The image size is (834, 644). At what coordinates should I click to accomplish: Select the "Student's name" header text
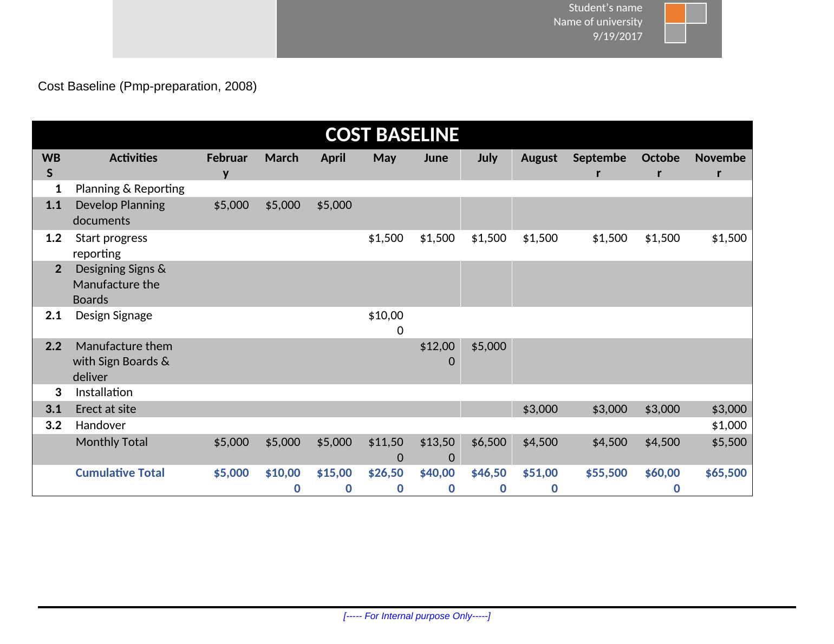605,8
